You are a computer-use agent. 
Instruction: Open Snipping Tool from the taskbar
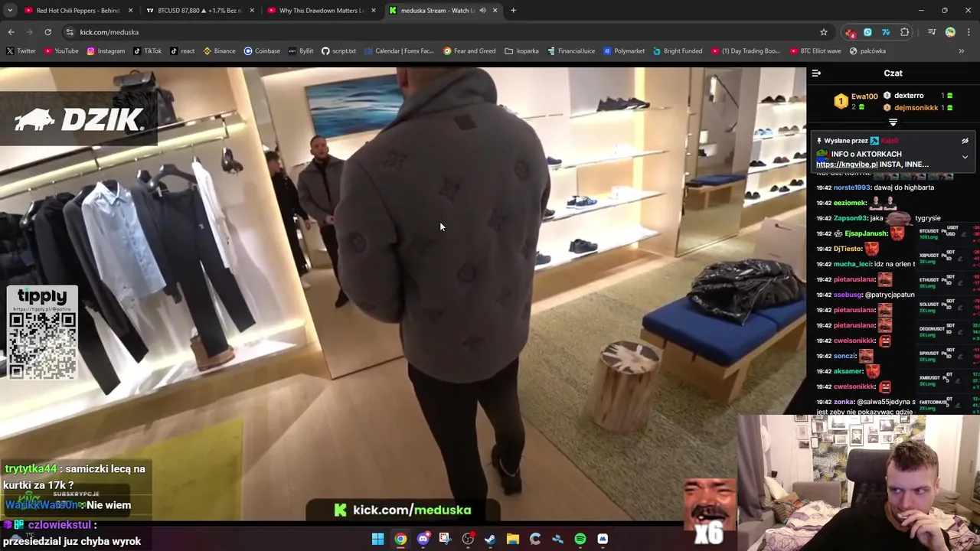(x=445, y=539)
